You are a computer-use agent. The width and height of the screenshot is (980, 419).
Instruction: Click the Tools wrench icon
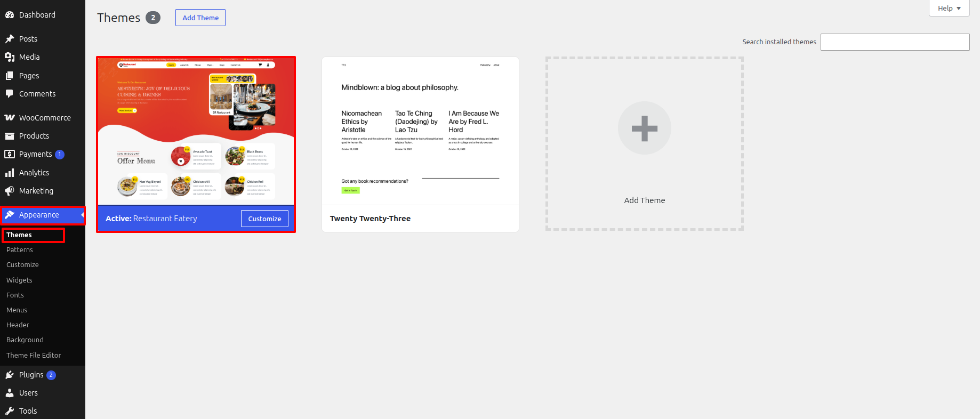pyautogui.click(x=10, y=411)
